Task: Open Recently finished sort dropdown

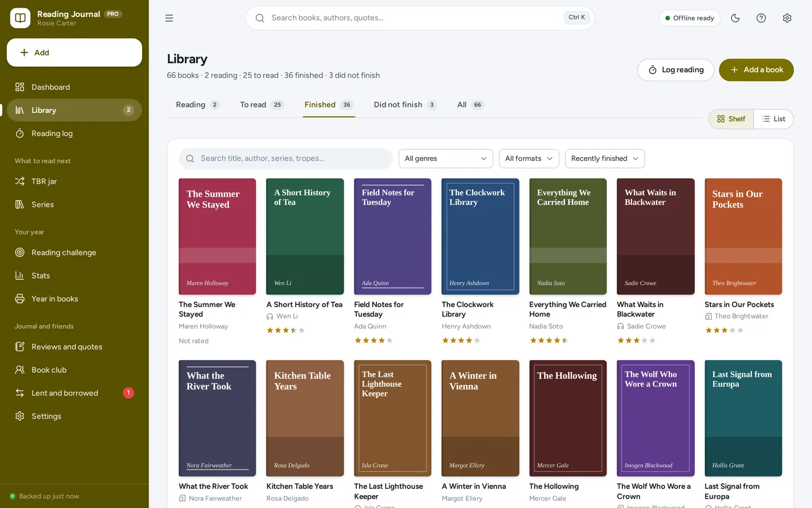Action: click(605, 158)
